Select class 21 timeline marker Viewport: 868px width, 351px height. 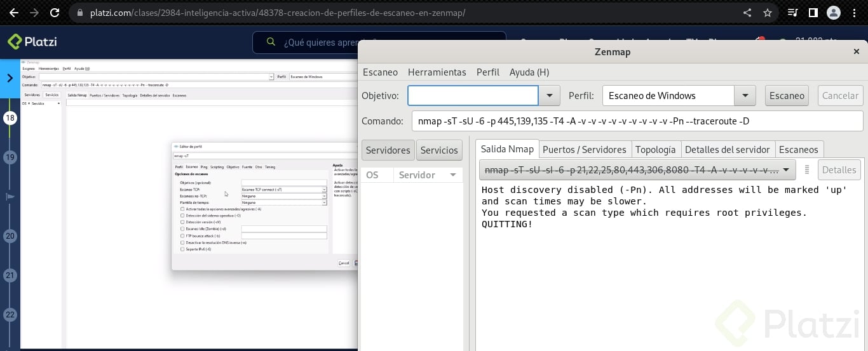pos(10,275)
